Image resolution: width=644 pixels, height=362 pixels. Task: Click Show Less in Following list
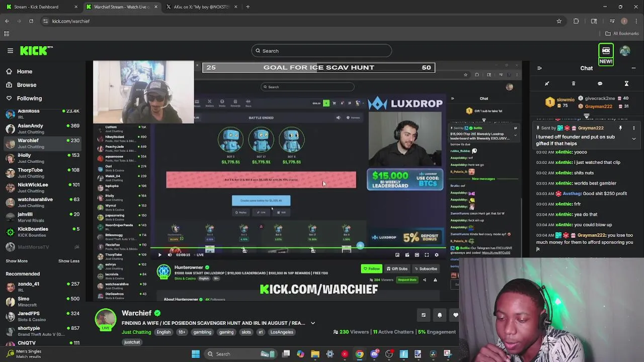click(x=69, y=261)
